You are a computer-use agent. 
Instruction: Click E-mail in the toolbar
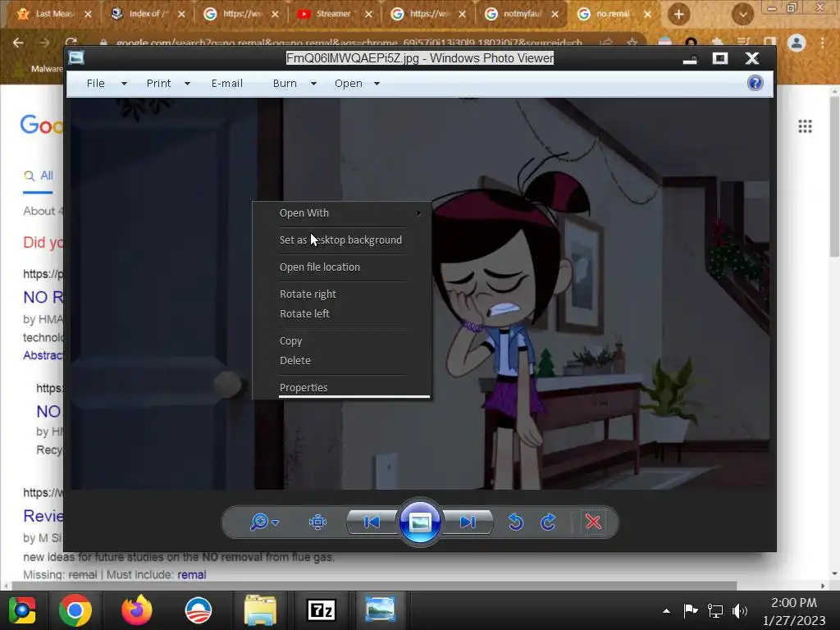226,83
